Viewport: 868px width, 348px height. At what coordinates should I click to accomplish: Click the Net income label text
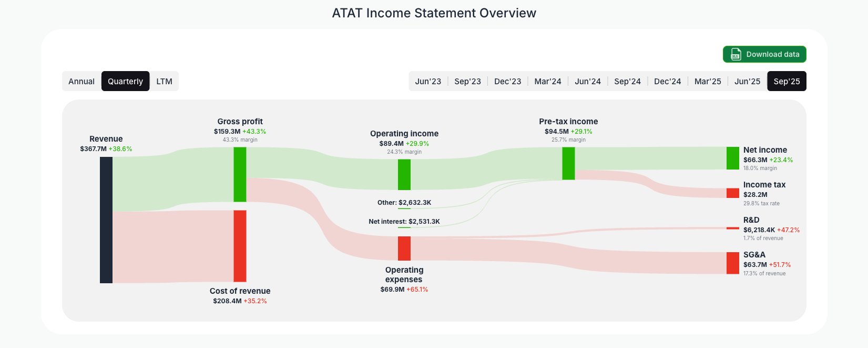(x=765, y=150)
